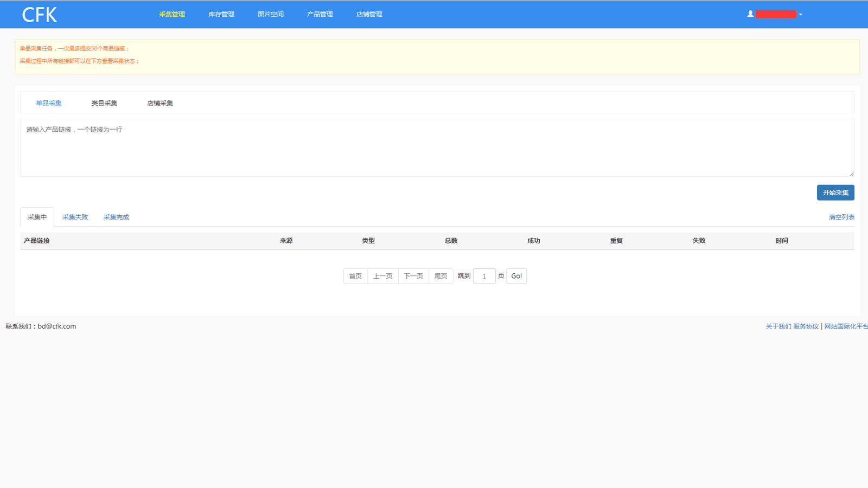This screenshot has height=488, width=868.
Task: Click the CFK logo
Action: tap(39, 15)
